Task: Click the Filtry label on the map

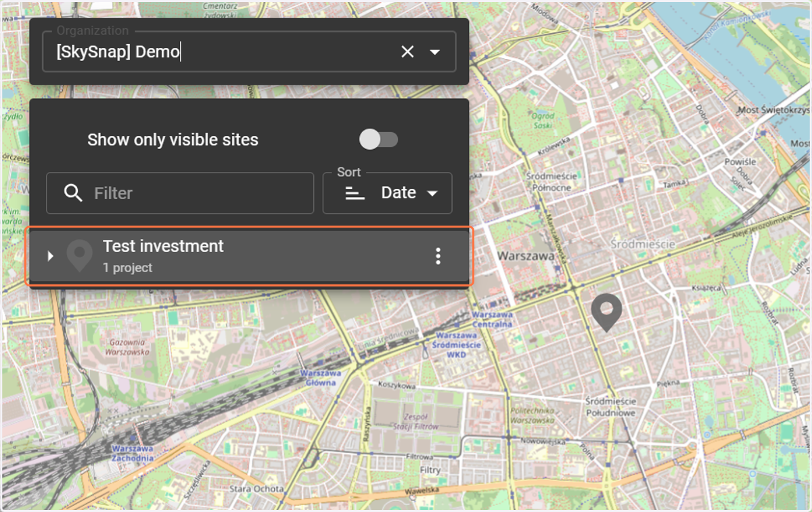Action: (430, 470)
